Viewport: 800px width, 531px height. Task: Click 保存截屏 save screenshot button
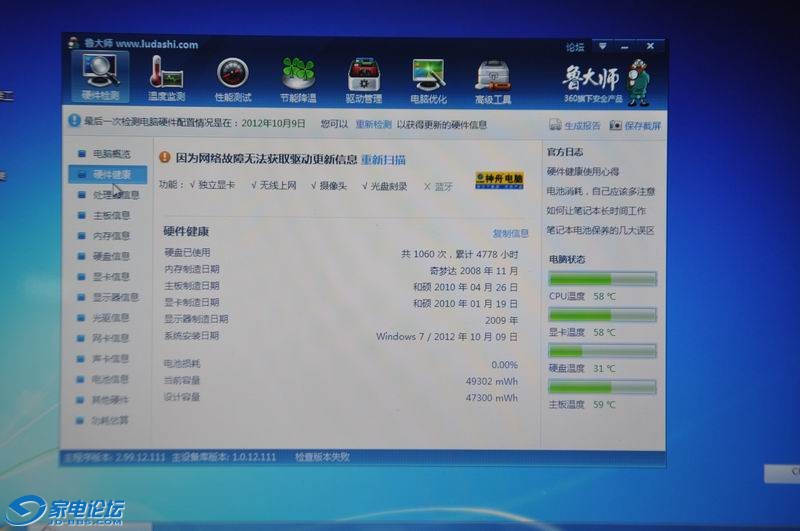click(636, 126)
